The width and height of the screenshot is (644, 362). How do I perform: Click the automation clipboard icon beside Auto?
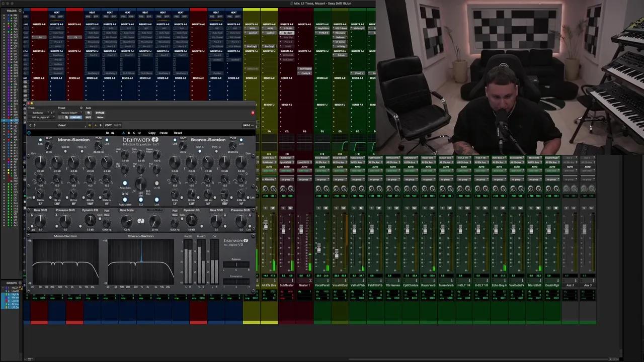pyautogui.click(x=88, y=112)
